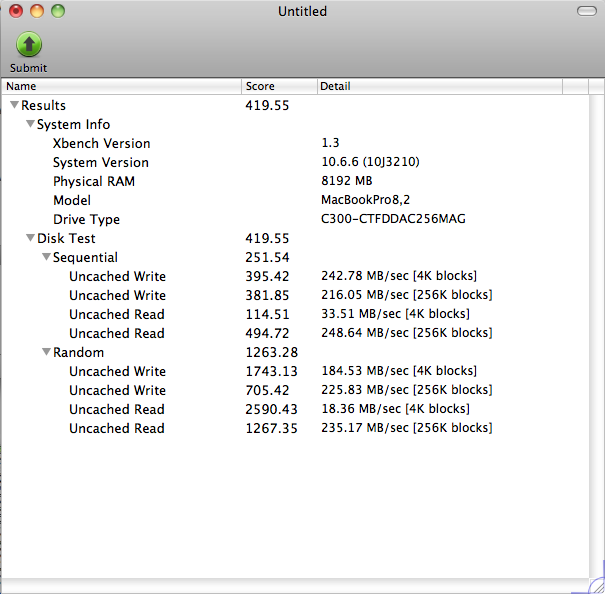Minimize the window with yellow button
Image resolution: width=605 pixels, height=594 pixels.
point(37,11)
